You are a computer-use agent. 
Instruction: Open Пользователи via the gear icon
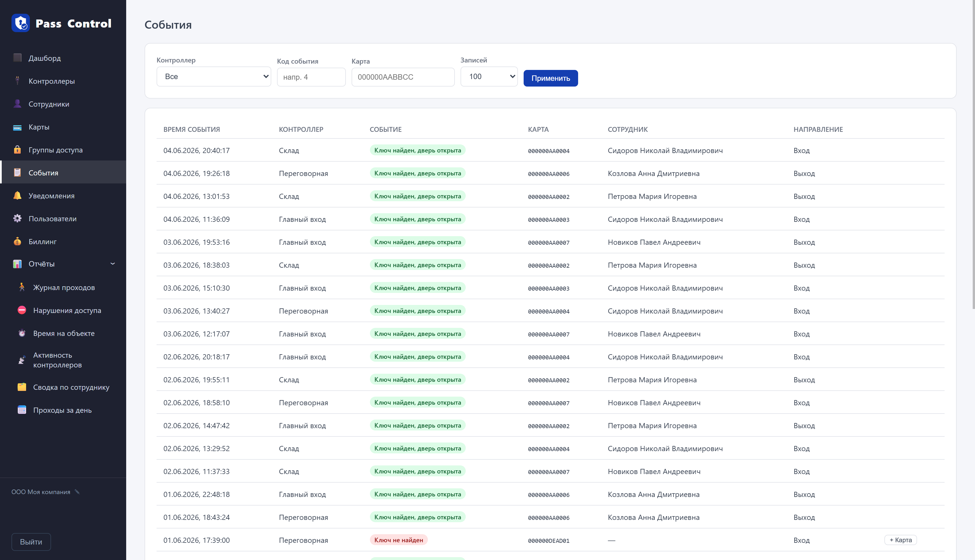coord(17,218)
